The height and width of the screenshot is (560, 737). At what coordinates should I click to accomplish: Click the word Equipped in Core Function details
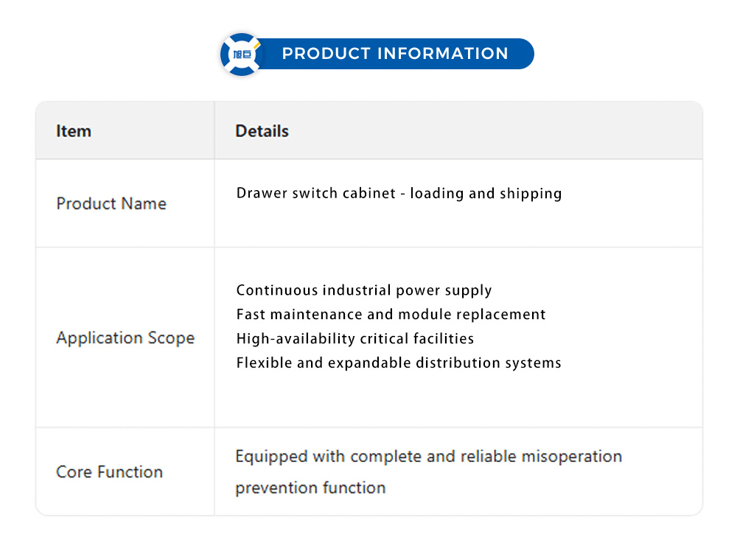pos(270,457)
